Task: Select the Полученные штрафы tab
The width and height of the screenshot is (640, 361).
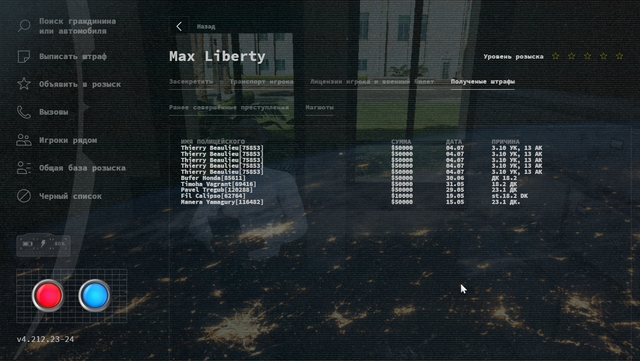Action: click(482, 81)
